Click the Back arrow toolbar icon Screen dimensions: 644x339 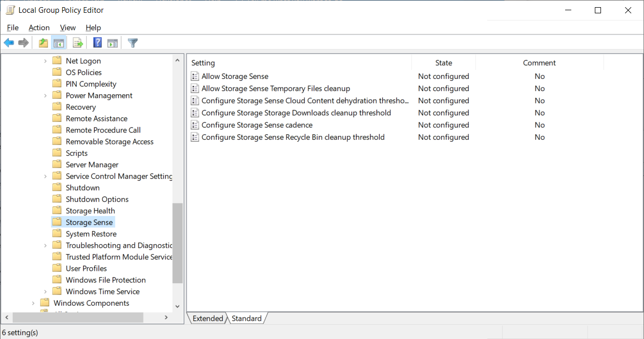(9, 43)
